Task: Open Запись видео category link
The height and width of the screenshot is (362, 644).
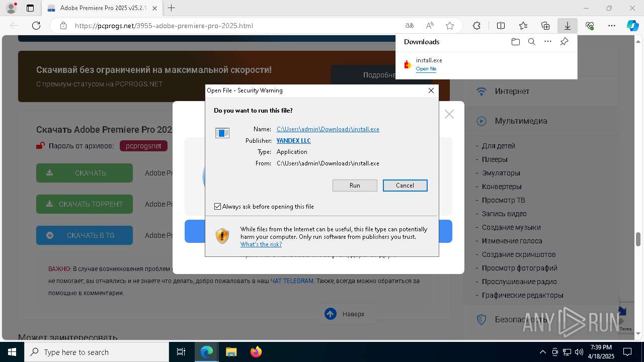Action: tap(504, 214)
